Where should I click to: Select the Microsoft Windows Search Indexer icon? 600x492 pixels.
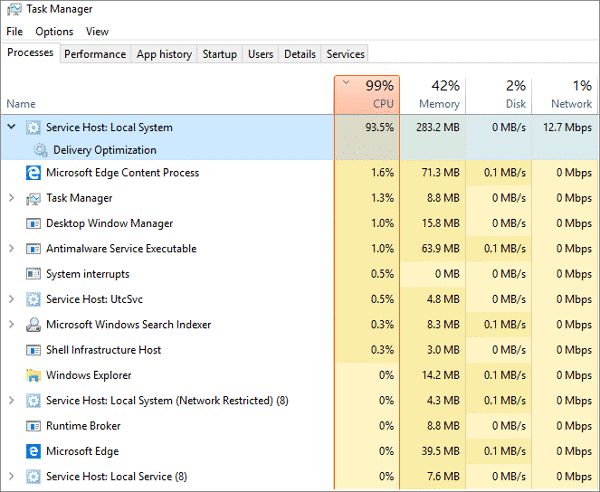[33, 324]
